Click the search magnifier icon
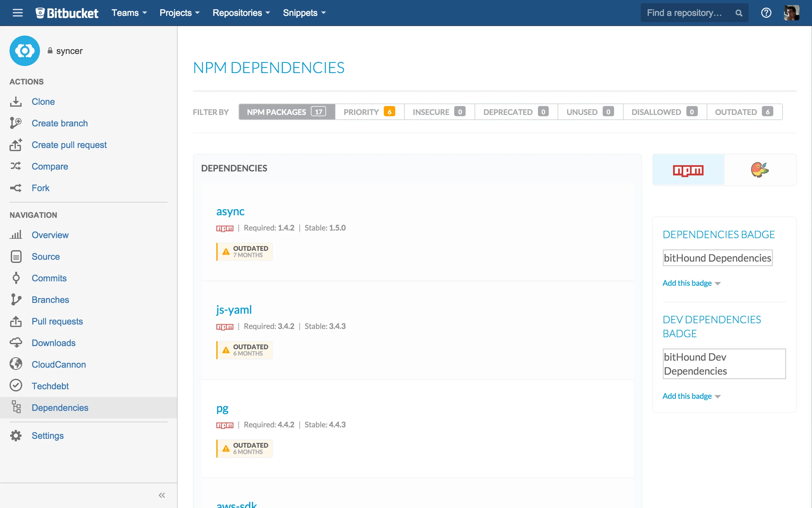The image size is (812, 508). pyautogui.click(x=738, y=13)
